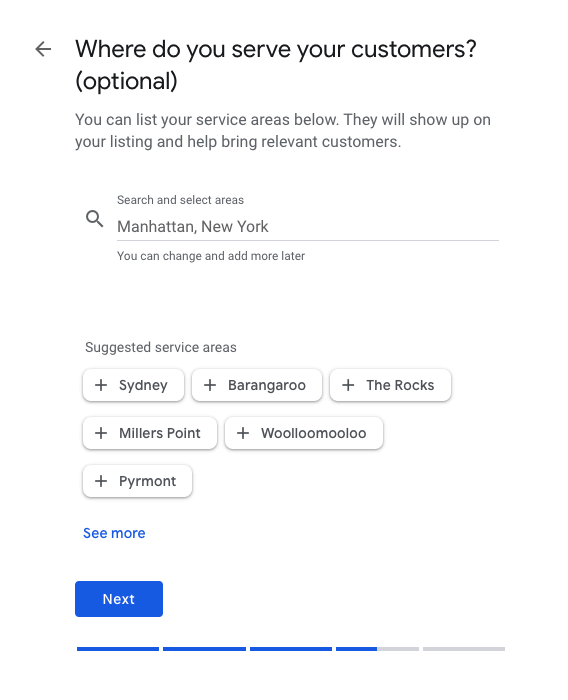Continue with the Next button
Screen dimensions: 568x700
pyautogui.click(x=119, y=599)
